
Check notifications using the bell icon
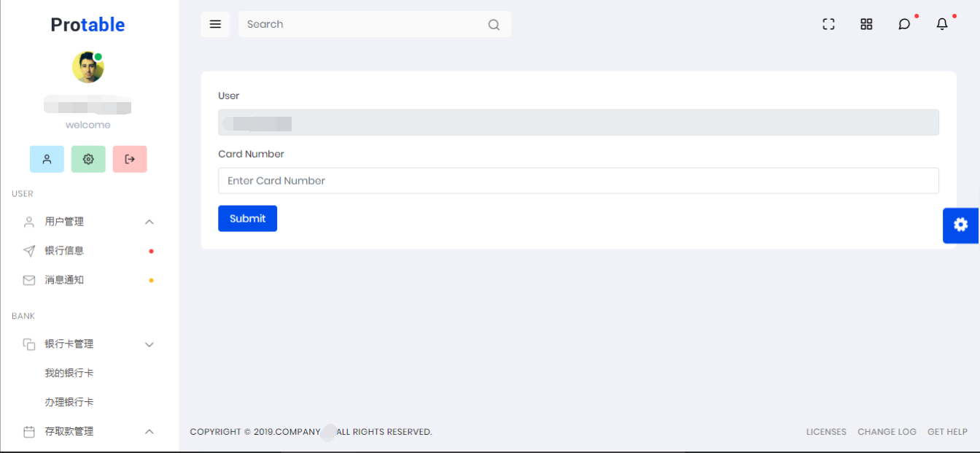pyautogui.click(x=941, y=24)
